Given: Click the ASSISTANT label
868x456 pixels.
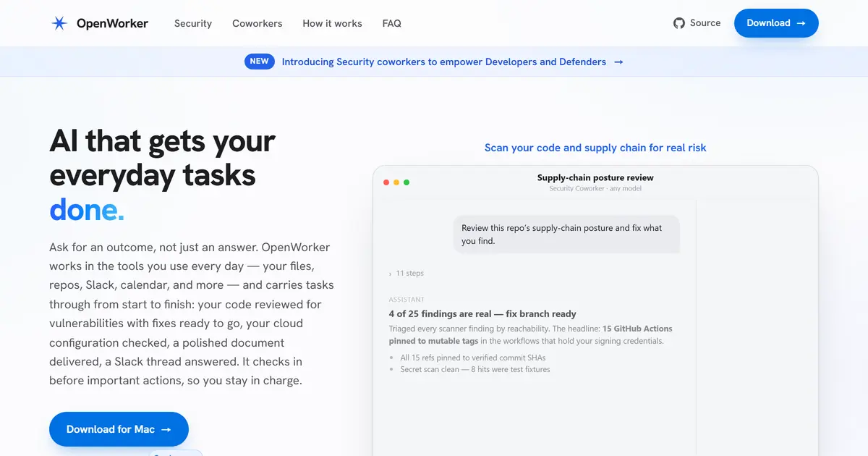Looking at the screenshot, I should tap(407, 300).
